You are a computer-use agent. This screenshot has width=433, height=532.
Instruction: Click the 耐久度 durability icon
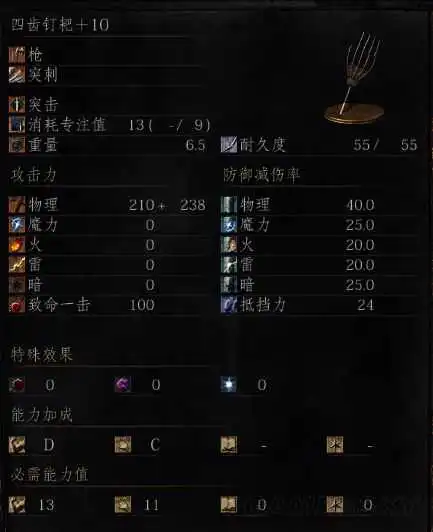(229, 145)
